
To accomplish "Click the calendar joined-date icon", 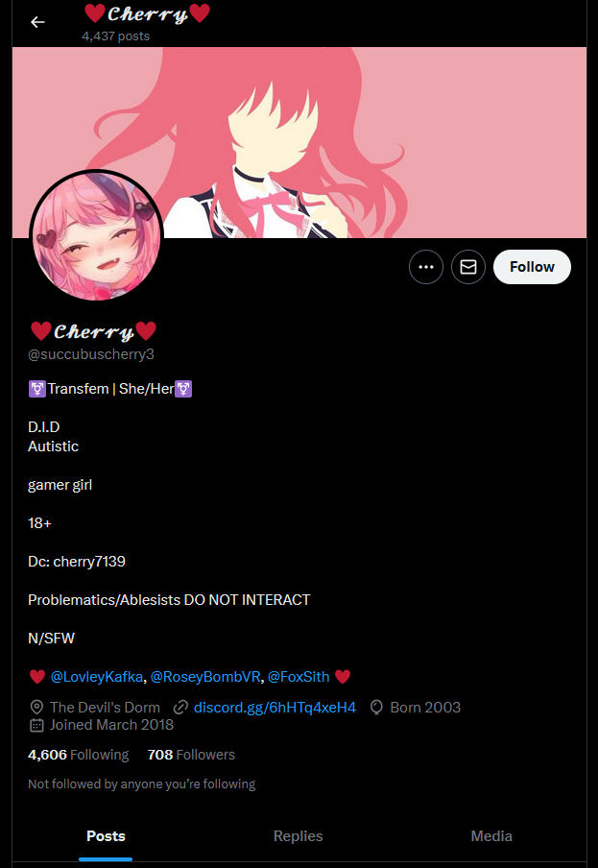I will pyautogui.click(x=36, y=725).
